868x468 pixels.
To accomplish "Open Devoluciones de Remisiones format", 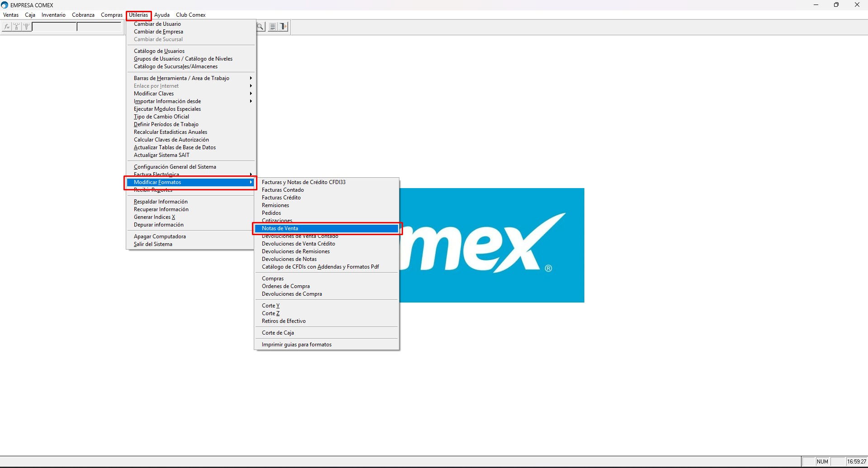I will click(x=327, y=251).
